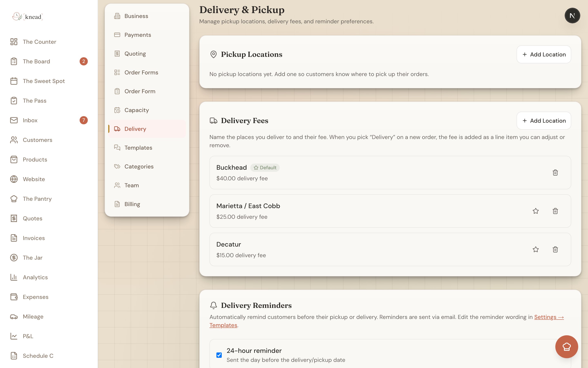The width and height of the screenshot is (588, 368).
Task: Delete the Buckhead delivery location
Action: [x=555, y=173]
